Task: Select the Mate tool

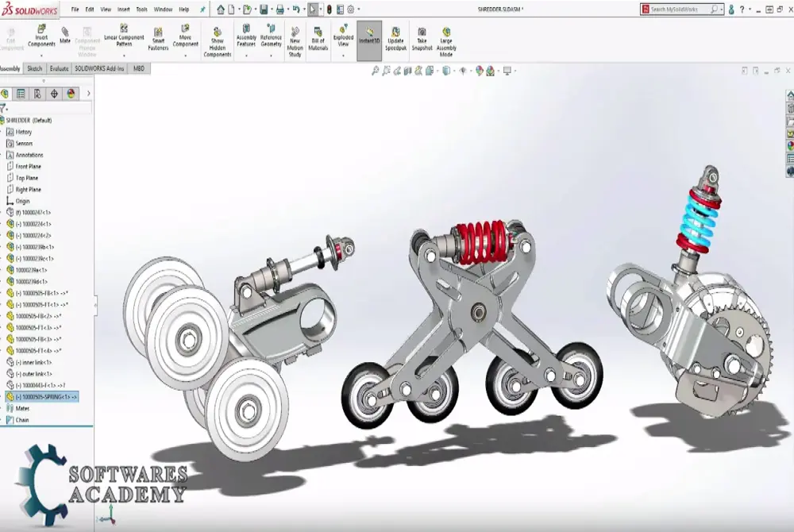Action: [x=65, y=36]
